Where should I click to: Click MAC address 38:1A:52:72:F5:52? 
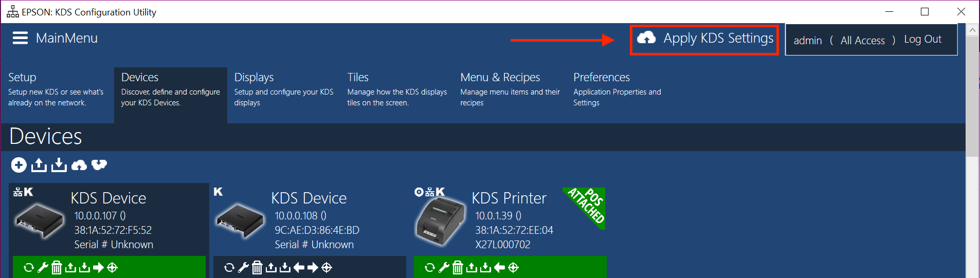[x=113, y=230]
